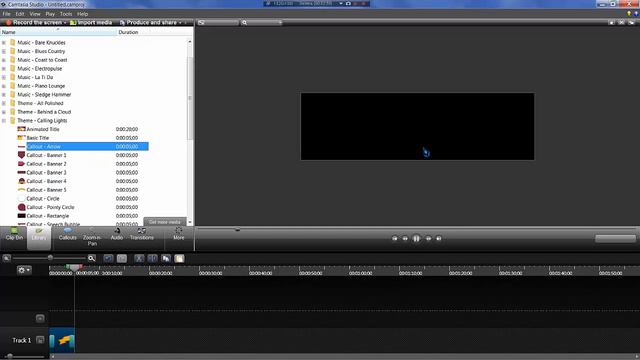640x360 pixels.
Task: Select Callout - Rectangle library item
Action: (x=48, y=216)
